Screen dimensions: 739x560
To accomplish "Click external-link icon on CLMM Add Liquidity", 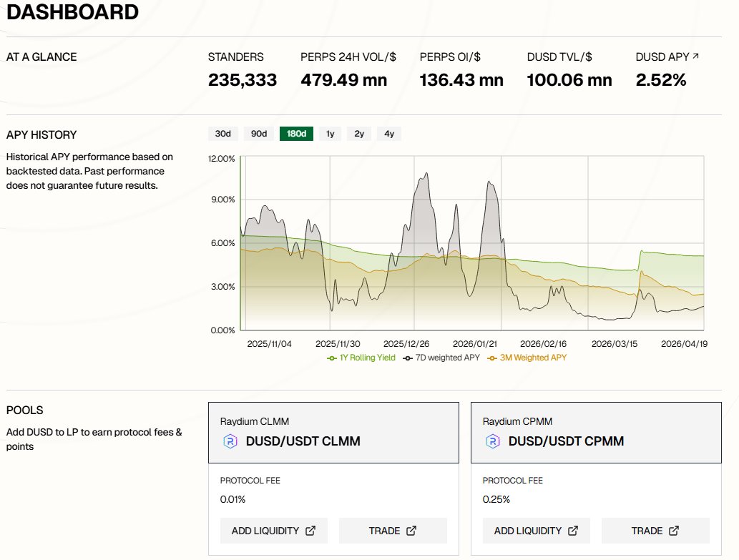I will tap(310, 531).
